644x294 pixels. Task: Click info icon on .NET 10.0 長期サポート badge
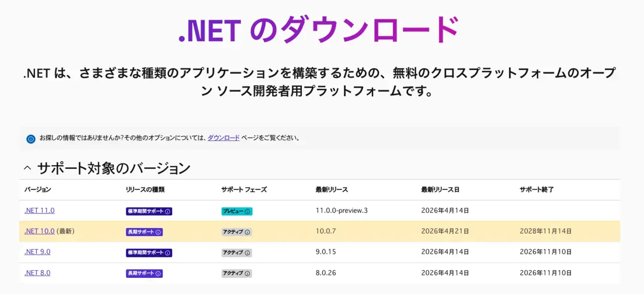tap(158, 232)
